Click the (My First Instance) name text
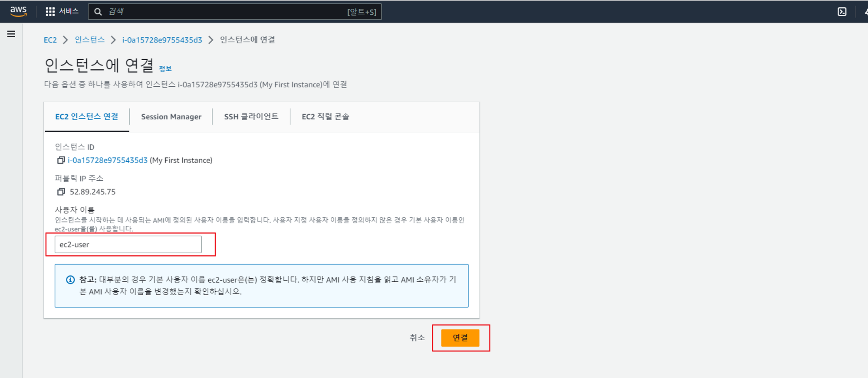This screenshot has height=378, width=868. coord(181,160)
